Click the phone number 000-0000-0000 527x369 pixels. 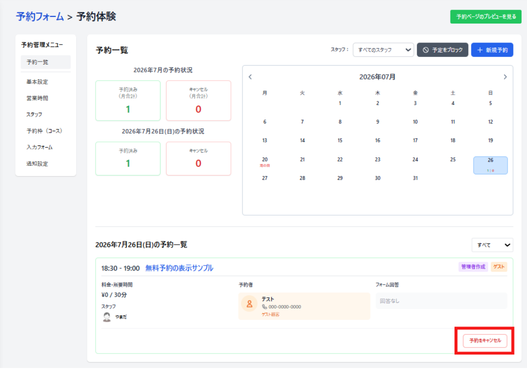[285, 307]
